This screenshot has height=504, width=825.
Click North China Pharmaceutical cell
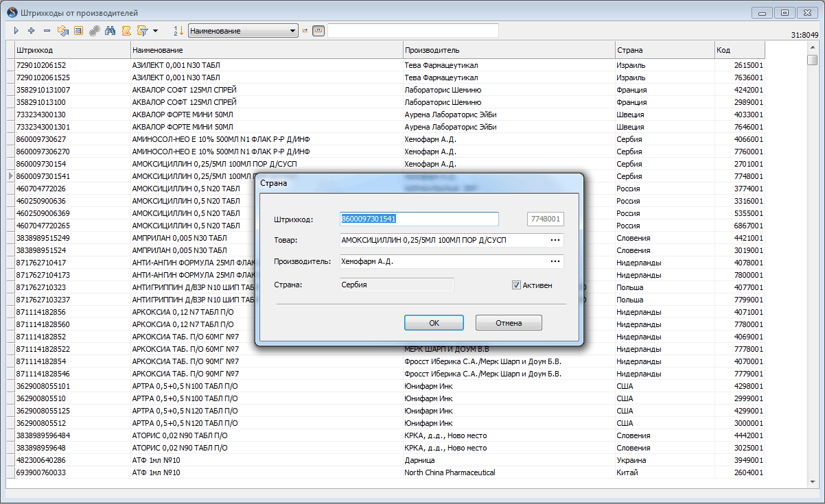(509, 472)
